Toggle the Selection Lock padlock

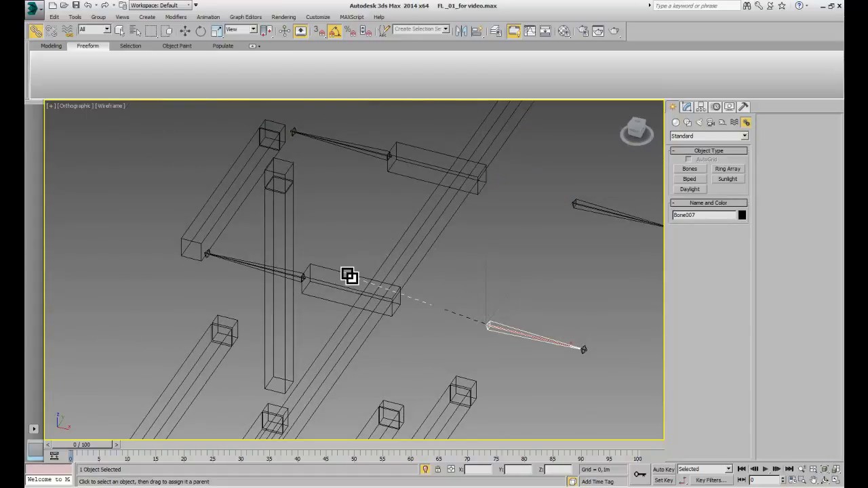click(x=438, y=469)
